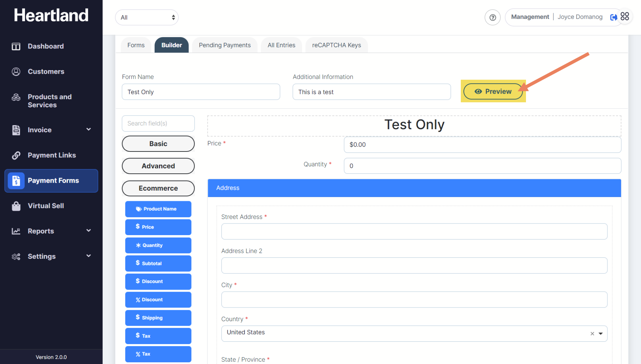Open Payment Forms in the sidebar
This screenshot has width=641, height=364.
(51, 181)
